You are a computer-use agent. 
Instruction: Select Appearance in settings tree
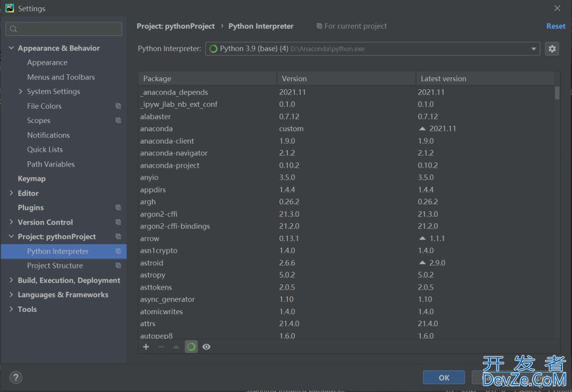[47, 62]
